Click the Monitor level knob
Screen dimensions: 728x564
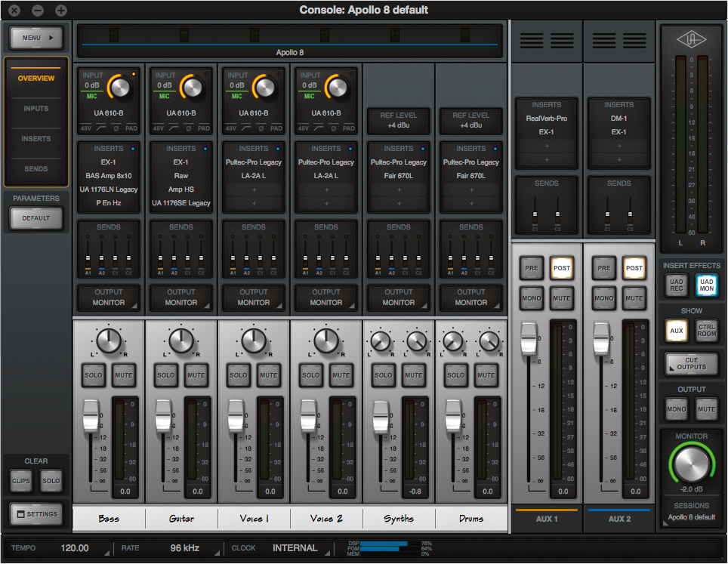(692, 464)
